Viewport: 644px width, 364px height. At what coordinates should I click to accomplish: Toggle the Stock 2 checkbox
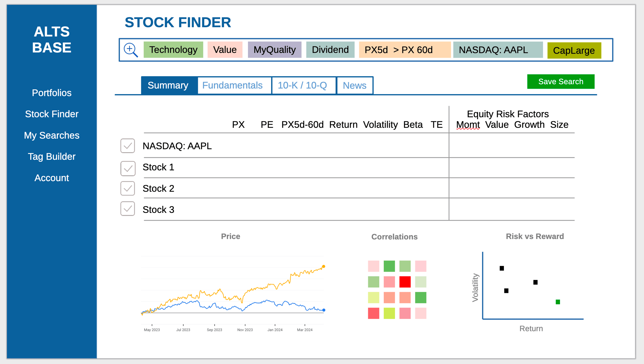pos(127,188)
